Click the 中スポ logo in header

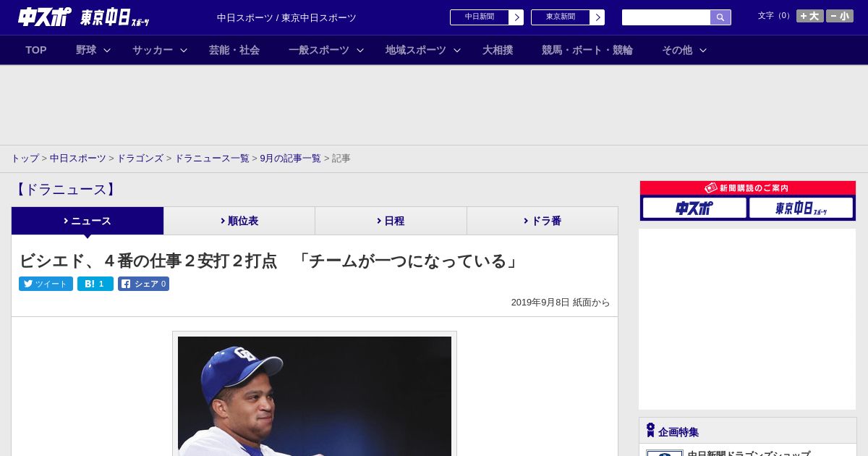pos(45,17)
